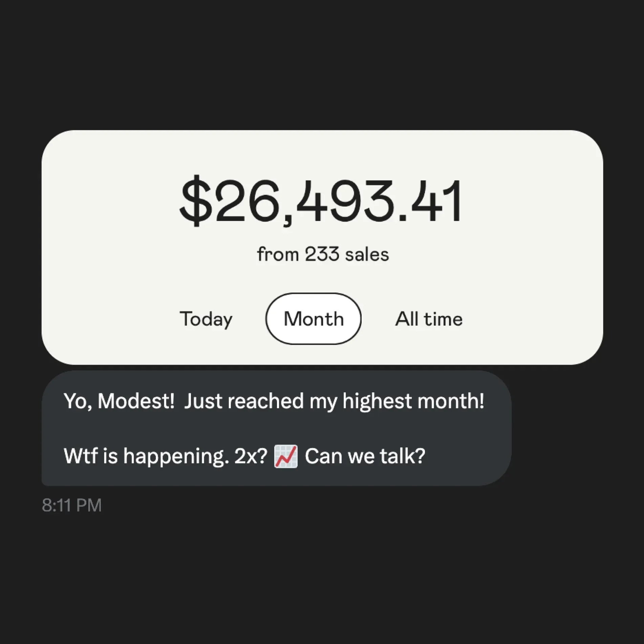Screen dimensions: 644x644
Task: Click the name 'Modest!' in the message
Action: [x=136, y=401]
